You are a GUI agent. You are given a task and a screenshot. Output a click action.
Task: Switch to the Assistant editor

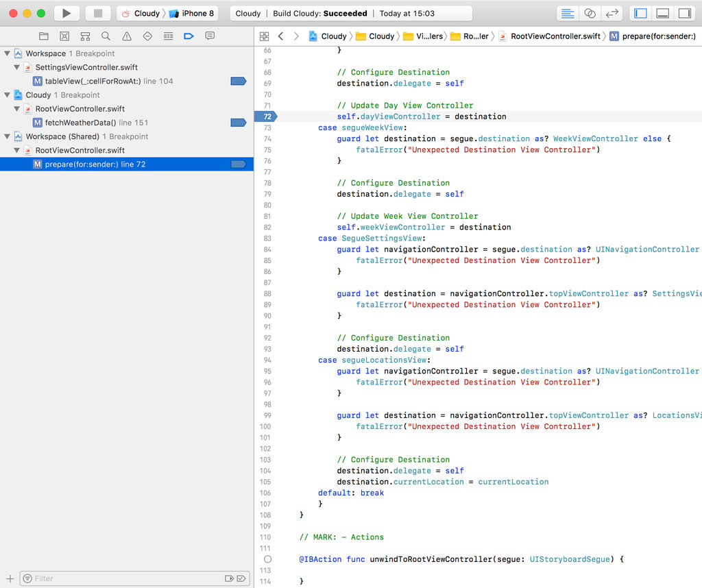(x=590, y=13)
